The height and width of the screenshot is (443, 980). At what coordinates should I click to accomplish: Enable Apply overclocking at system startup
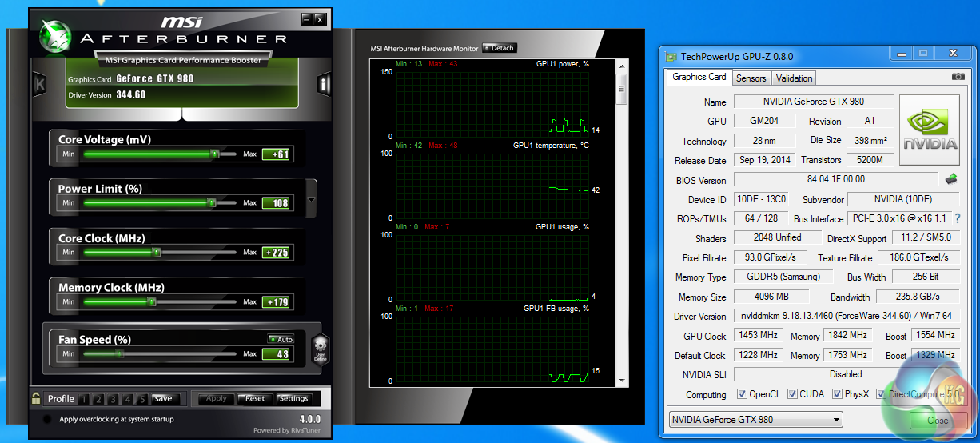tap(48, 419)
